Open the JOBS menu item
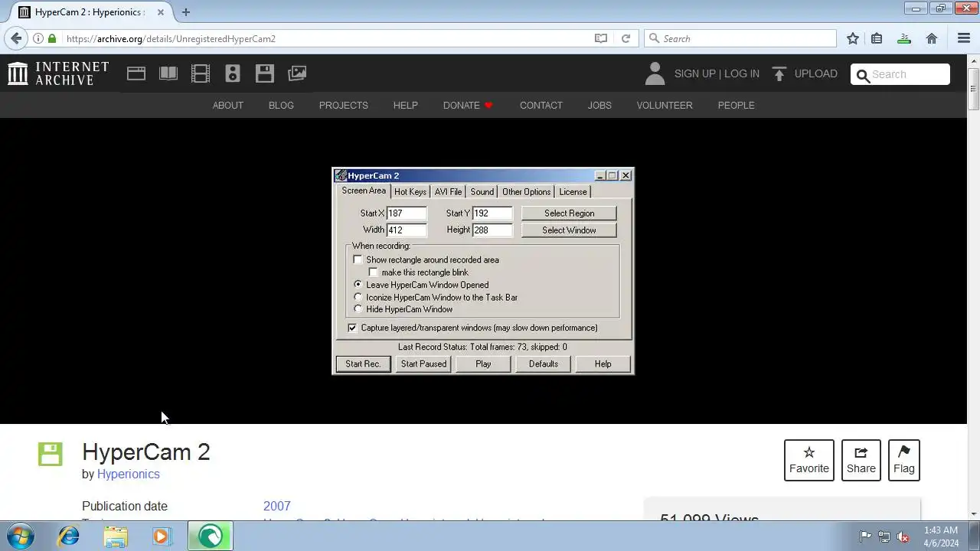This screenshot has width=980, height=551. [x=599, y=105]
